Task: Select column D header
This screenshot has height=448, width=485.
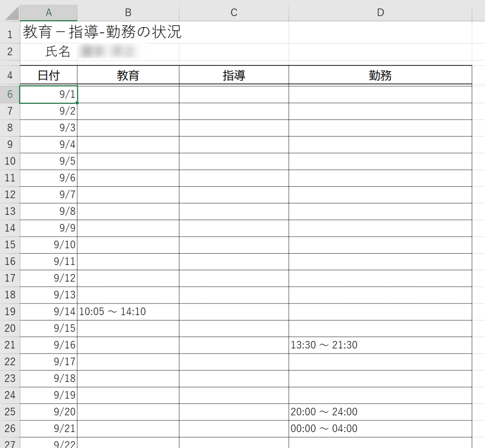Action: pyautogui.click(x=380, y=12)
